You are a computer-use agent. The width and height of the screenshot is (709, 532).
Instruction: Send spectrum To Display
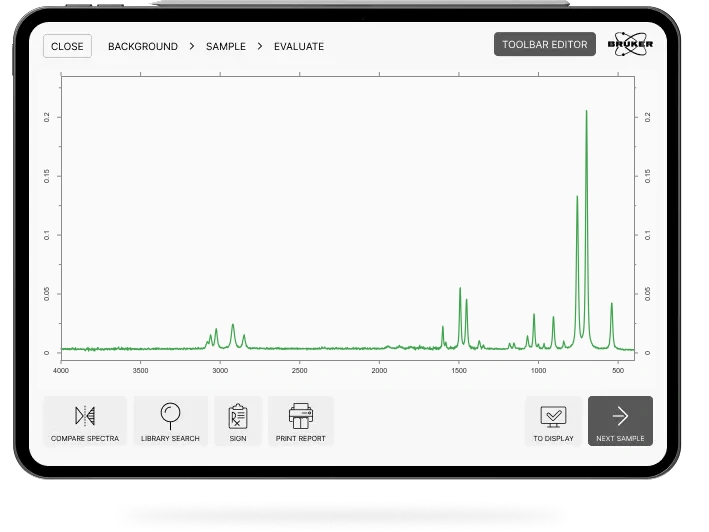pyautogui.click(x=553, y=421)
